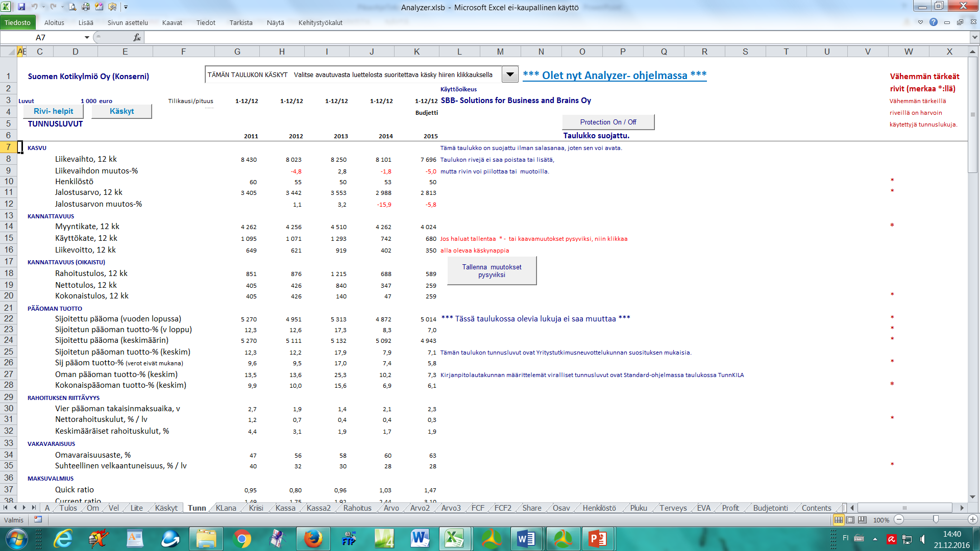The image size is (980, 551).
Task: Click the macro recording status bar icon
Action: point(38,519)
